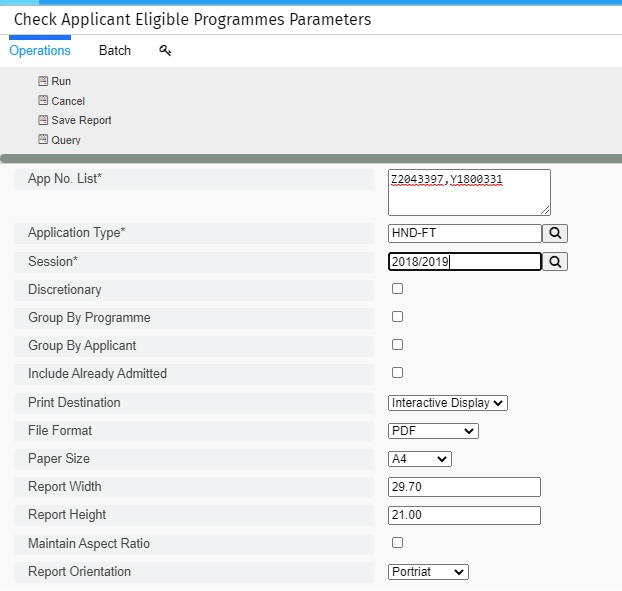Open the Report Orientation dropdown

coord(428,572)
